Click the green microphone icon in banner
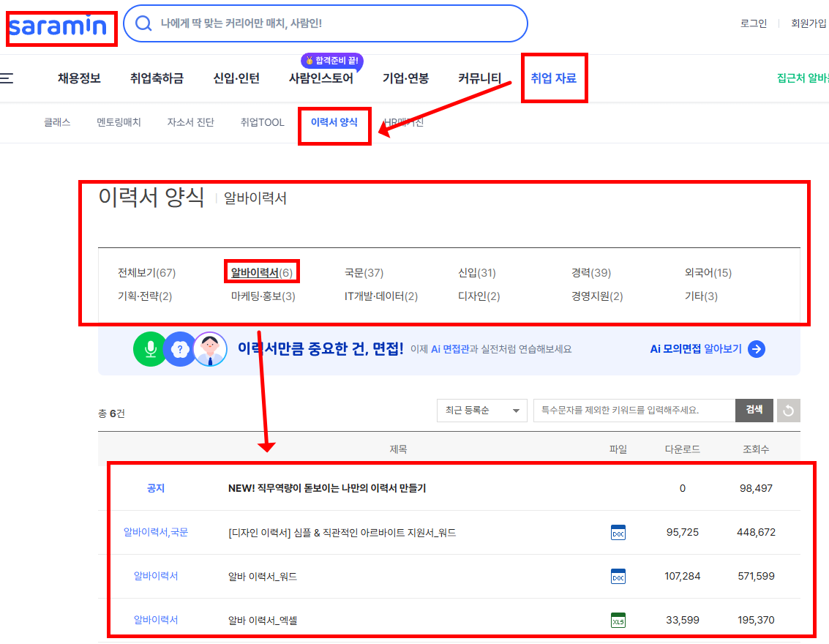829x644 pixels. 150,349
